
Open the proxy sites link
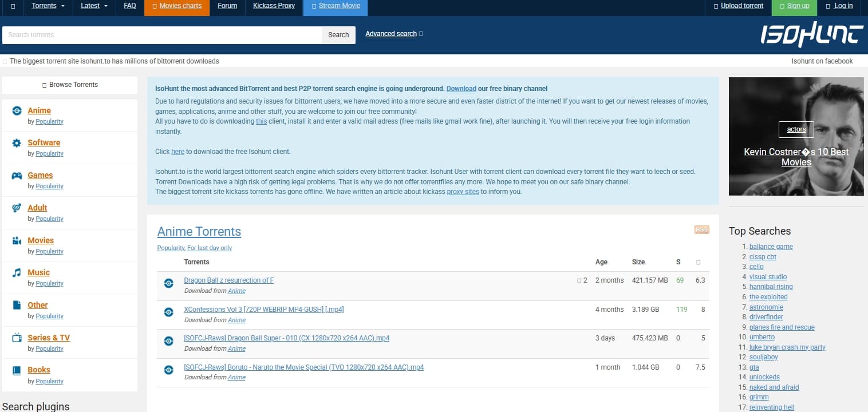(x=463, y=192)
